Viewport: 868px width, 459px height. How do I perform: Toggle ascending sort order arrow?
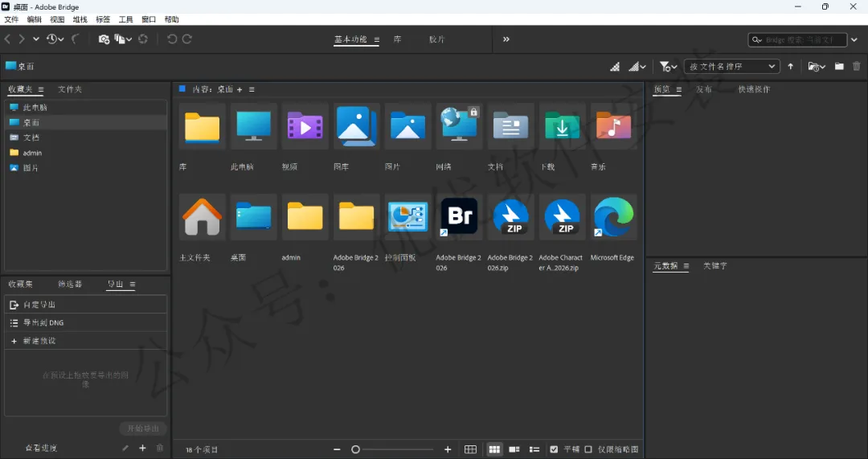click(791, 67)
